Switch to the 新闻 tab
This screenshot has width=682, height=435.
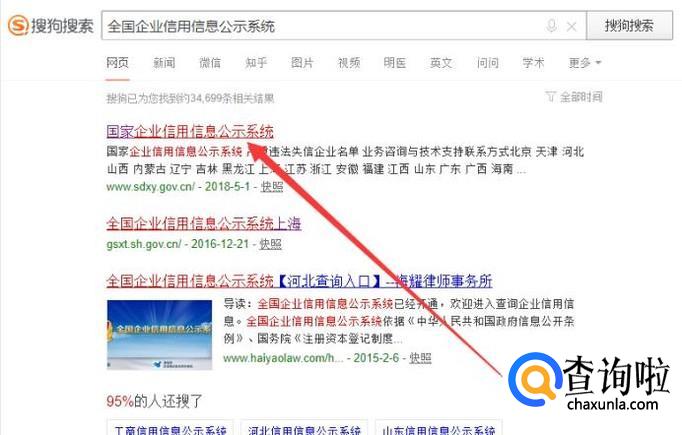click(164, 63)
